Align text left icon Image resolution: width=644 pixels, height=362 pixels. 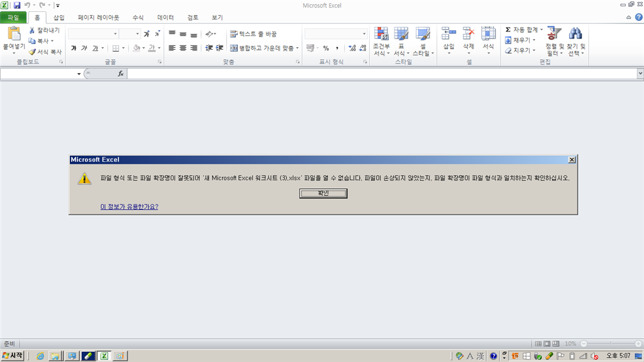coord(172,48)
